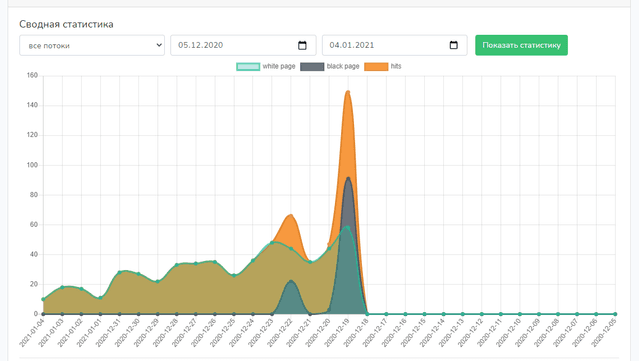Open calendar picker for start date
The height and width of the screenshot is (361, 639).
[x=302, y=45]
